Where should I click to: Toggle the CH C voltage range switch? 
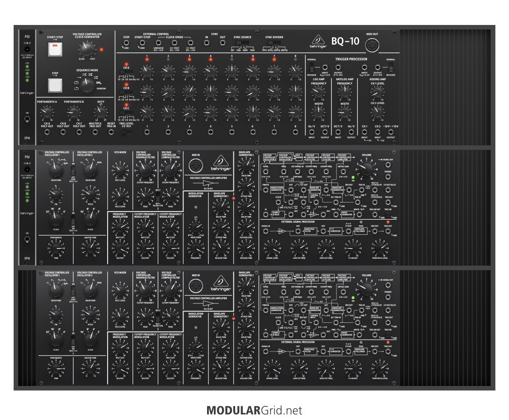pyautogui.click(x=126, y=113)
